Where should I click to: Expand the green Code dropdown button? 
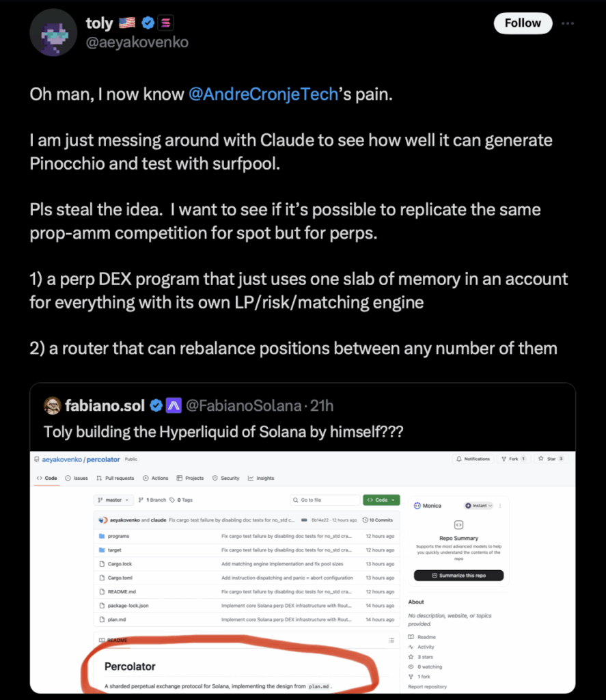coord(381,500)
